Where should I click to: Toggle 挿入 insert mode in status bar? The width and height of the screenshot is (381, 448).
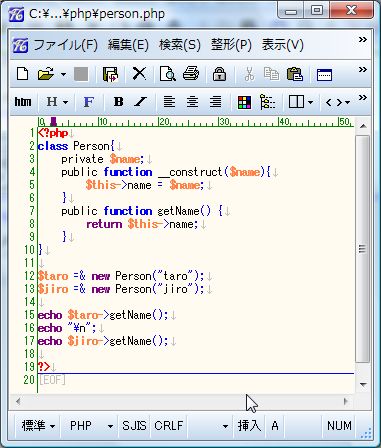point(249,426)
